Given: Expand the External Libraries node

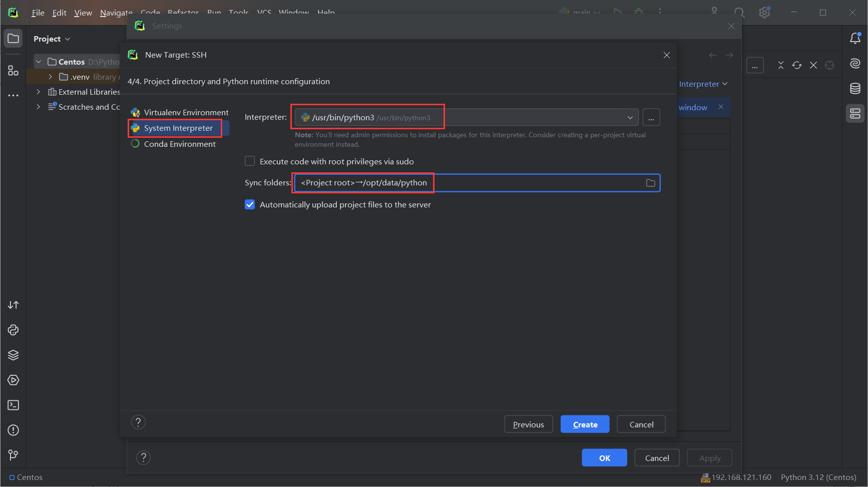Looking at the screenshot, I should (x=39, y=92).
